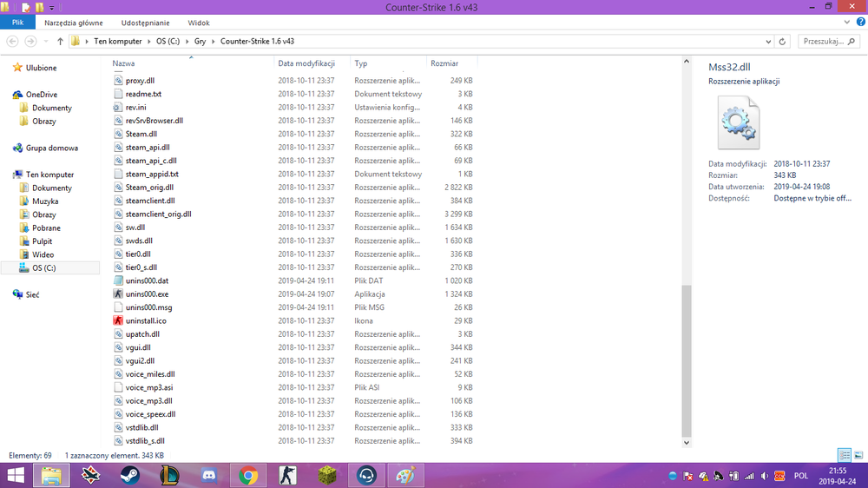Open Muzyka folder in navigation pane

click(45, 201)
